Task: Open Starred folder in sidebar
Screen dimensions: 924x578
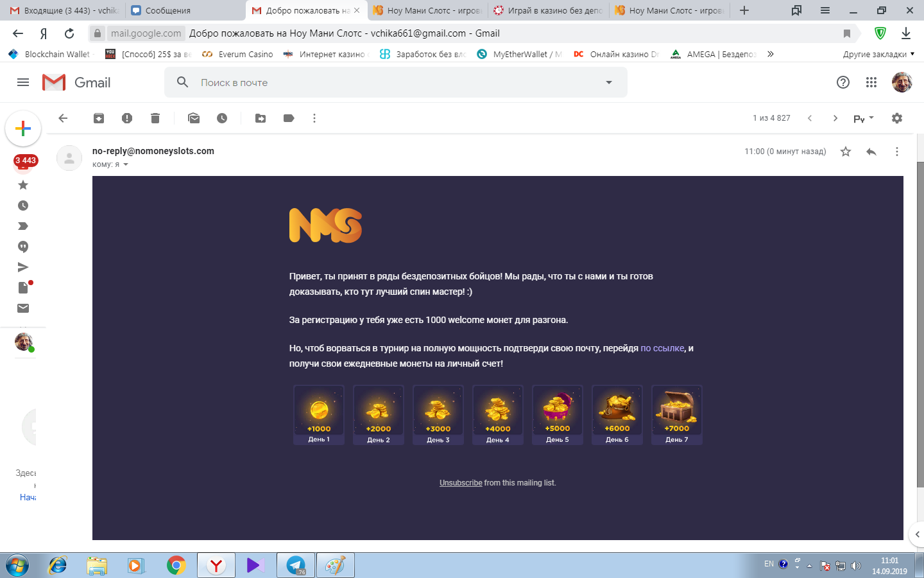Action: [x=23, y=185]
